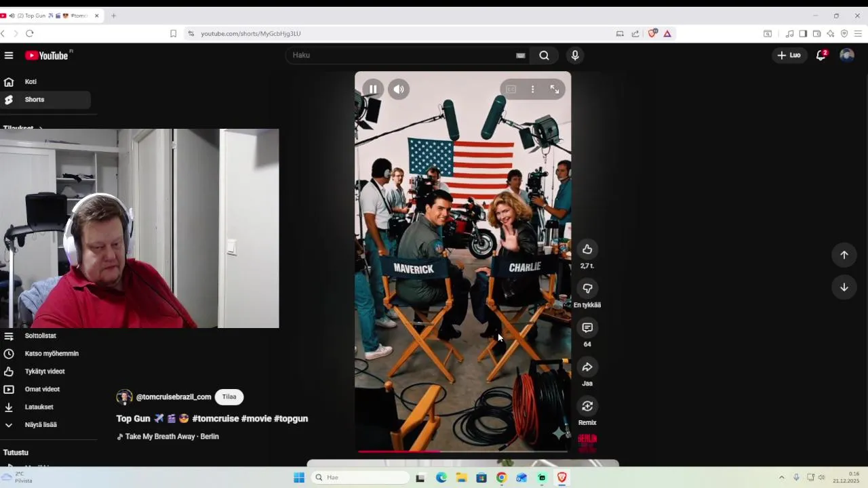868x488 pixels.
Task: Open comments showing 64
Action: tap(587, 327)
